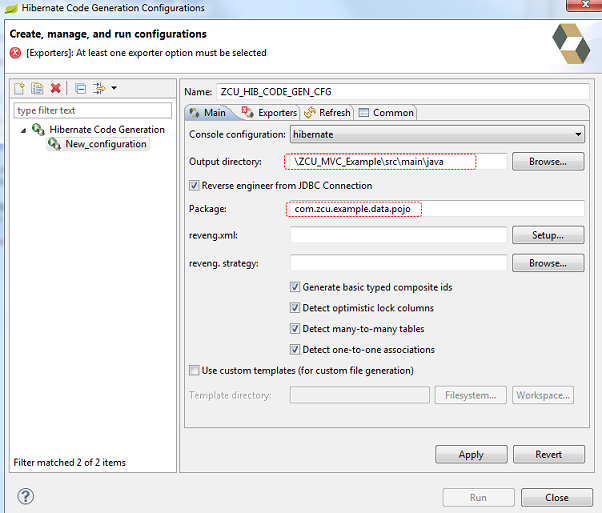602x513 pixels.
Task: Toggle Detect one-to-one associations
Action: tap(295, 349)
